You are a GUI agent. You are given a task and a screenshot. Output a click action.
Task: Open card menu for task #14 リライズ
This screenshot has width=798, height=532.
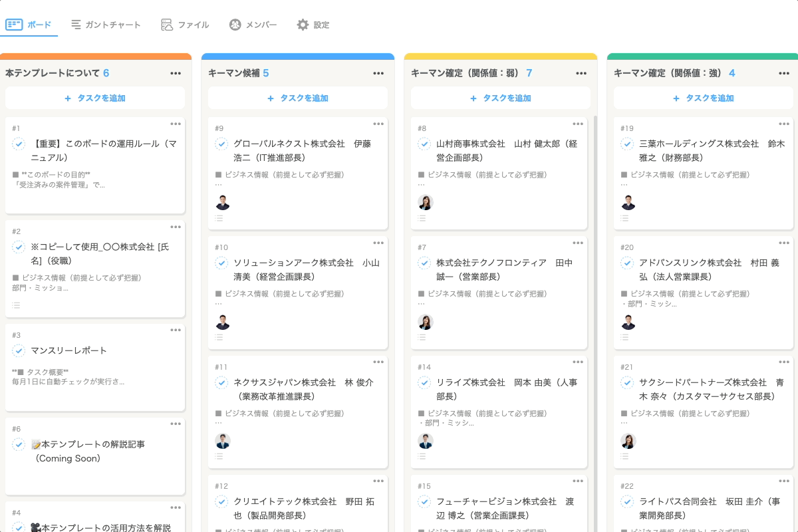578,362
